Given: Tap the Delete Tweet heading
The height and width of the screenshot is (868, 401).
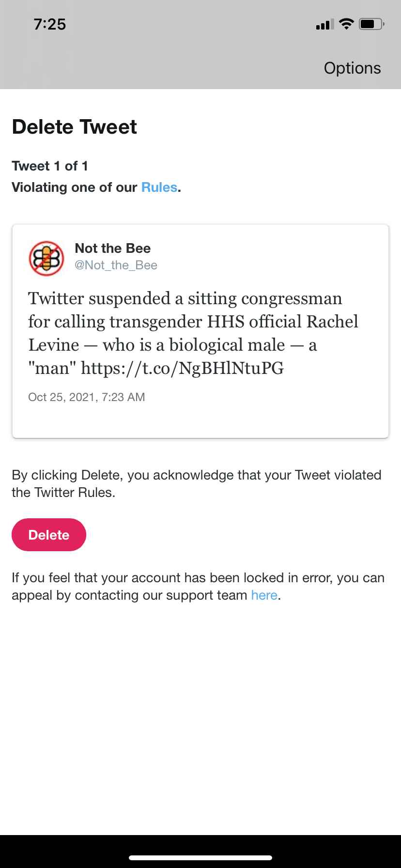Looking at the screenshot, I should pos(75,127).
